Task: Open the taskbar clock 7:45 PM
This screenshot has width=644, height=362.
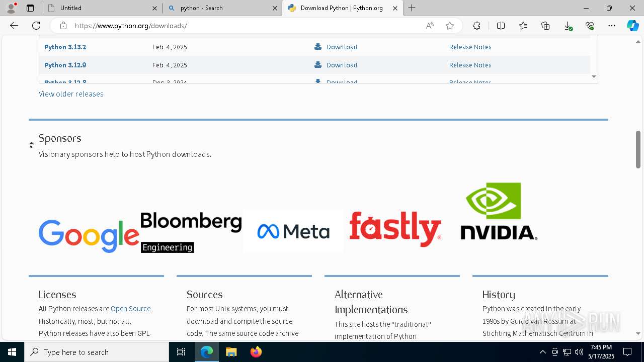Action: [601, 352]
